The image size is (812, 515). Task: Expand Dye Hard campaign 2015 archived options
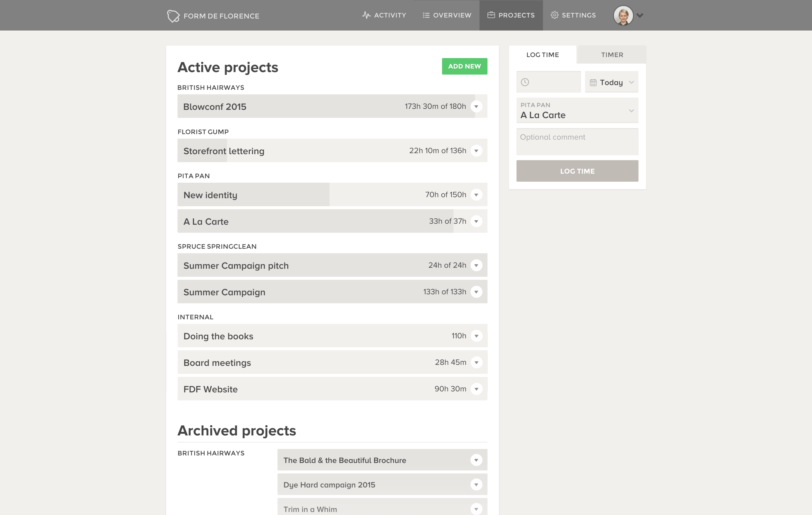pos(476,485)
